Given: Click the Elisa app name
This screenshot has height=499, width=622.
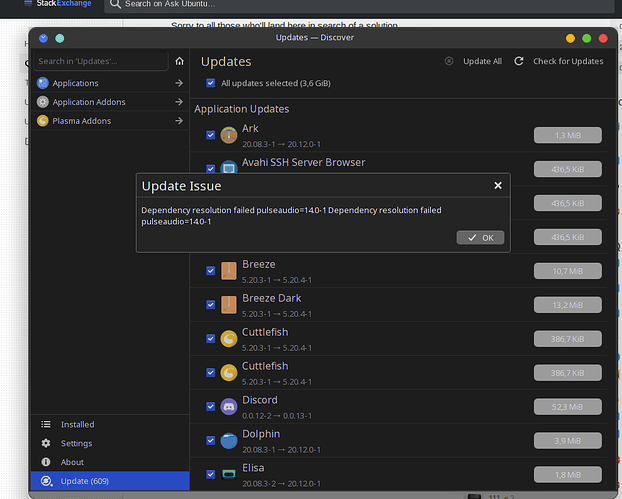Looking at the screenshot, I should (x=253, y=468).
